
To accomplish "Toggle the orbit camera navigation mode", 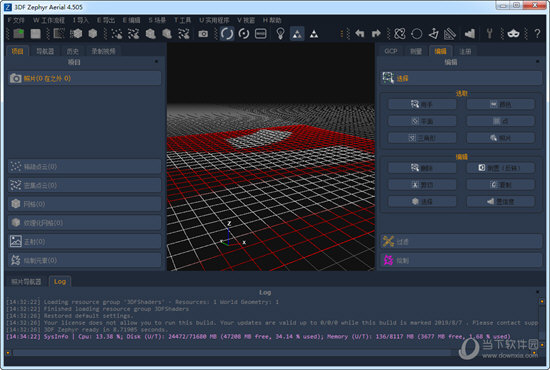I will 227,34.
